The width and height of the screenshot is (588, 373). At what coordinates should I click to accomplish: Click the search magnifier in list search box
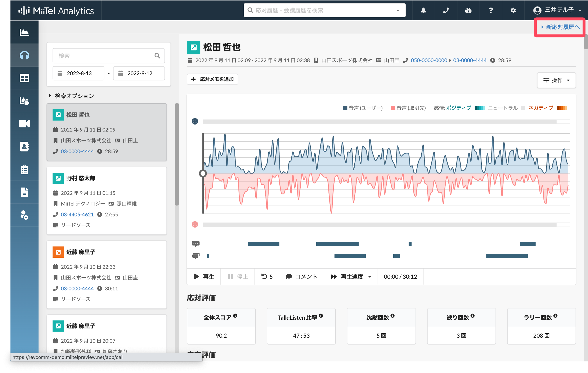tap(157, 56)
